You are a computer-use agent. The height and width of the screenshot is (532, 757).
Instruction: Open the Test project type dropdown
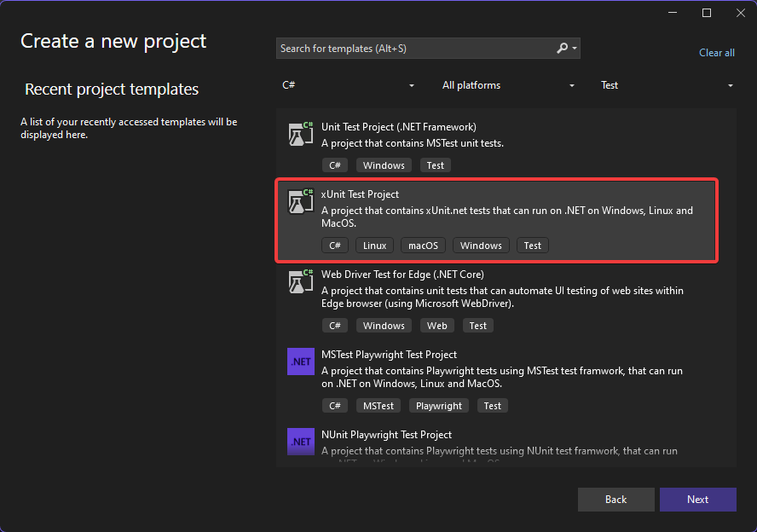click(667, 85)
